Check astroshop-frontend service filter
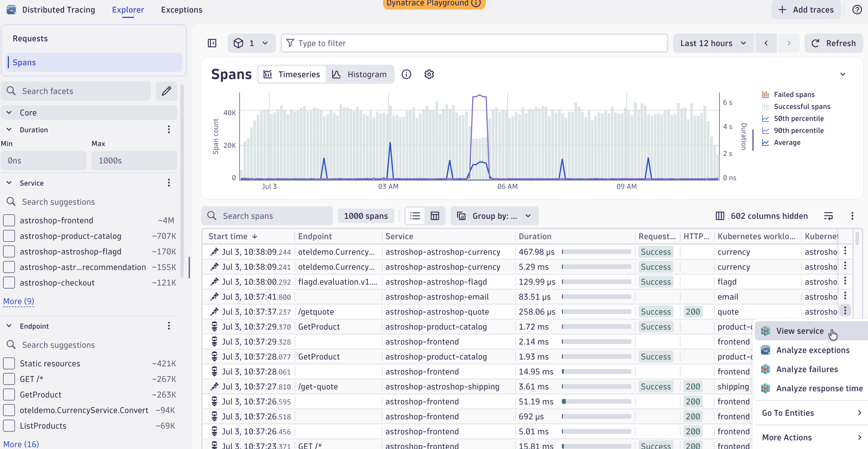Screen dimensions: 868x449 [9, 220]
